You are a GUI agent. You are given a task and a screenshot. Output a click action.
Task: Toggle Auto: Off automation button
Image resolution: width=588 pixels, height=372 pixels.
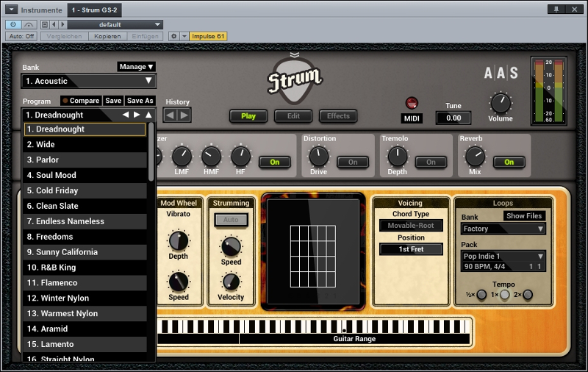(21, 36)
